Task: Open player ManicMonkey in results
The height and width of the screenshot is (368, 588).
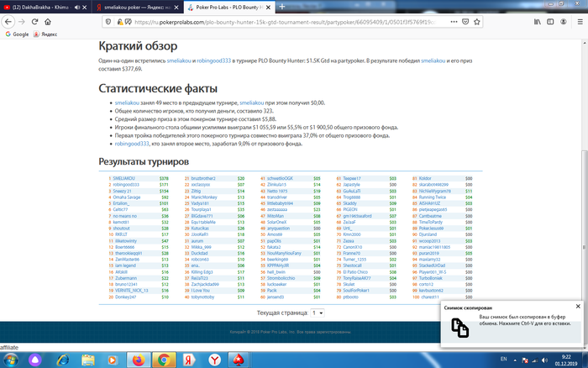Action: 204,197
